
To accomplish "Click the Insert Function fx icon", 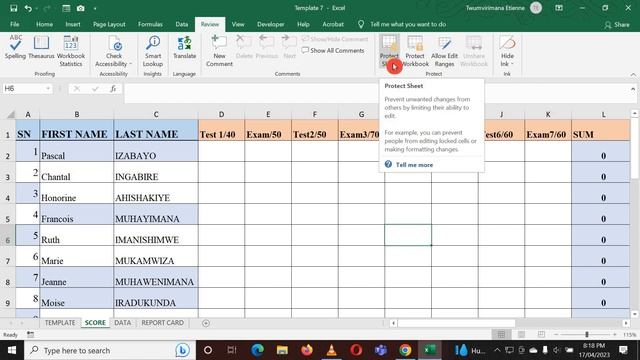I will click(113, 89).
